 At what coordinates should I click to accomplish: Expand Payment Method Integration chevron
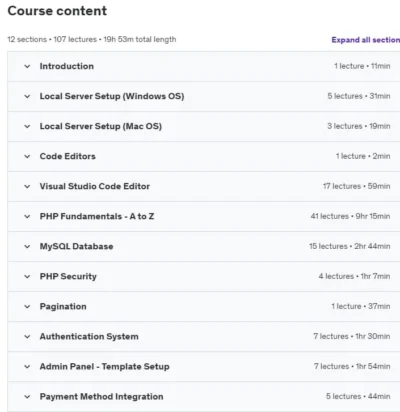click(x=27, y=396)
